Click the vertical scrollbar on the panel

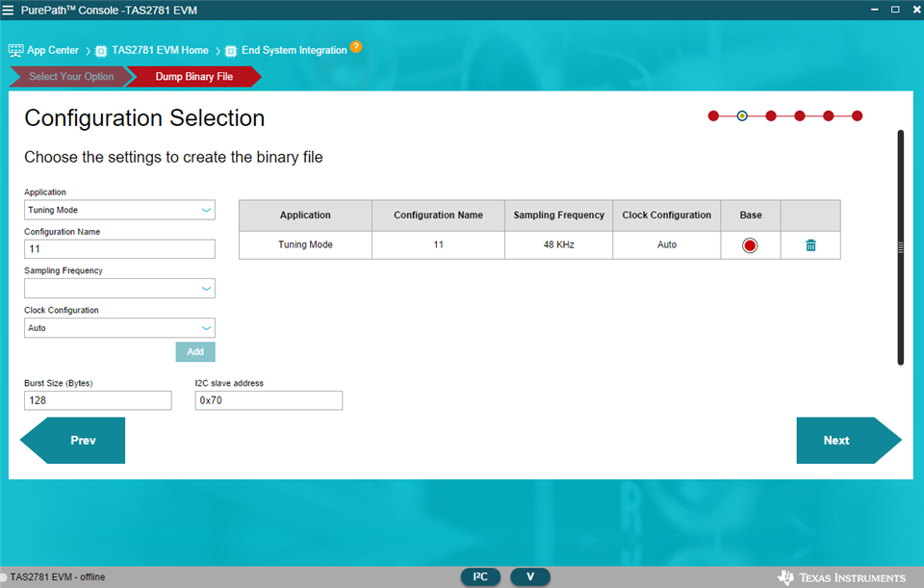pos(901,247)
